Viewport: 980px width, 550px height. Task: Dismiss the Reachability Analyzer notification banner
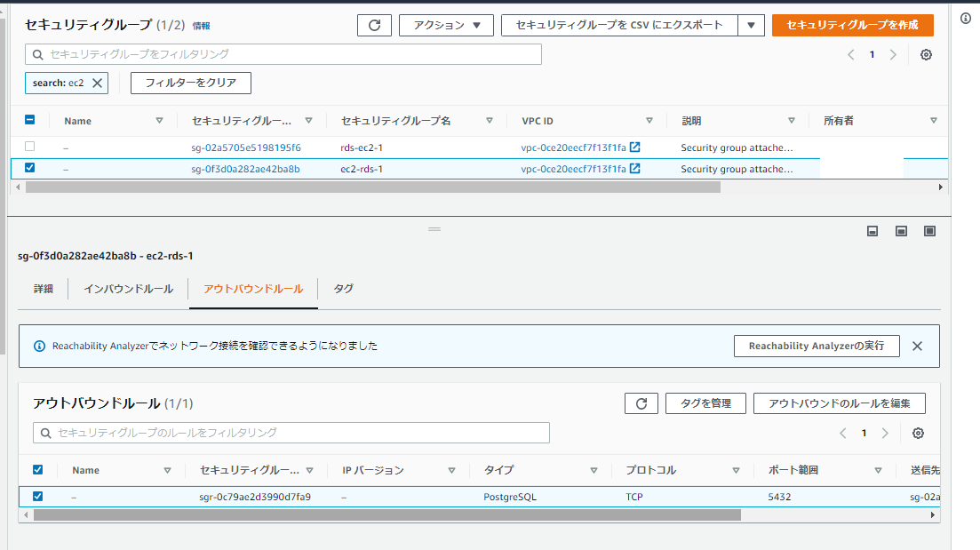point(917,346)
